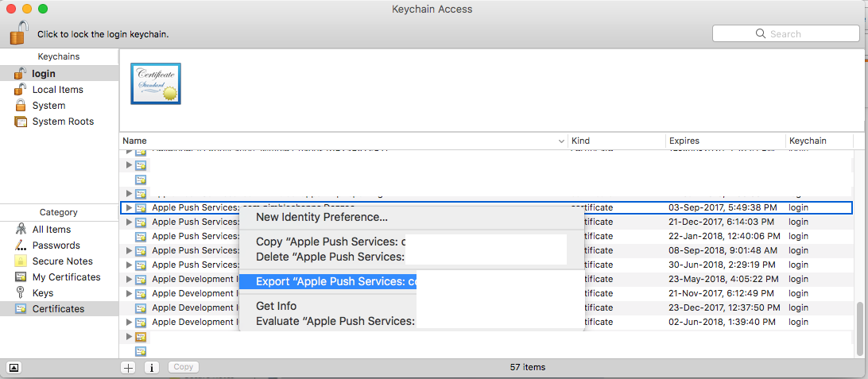
Task: Click the "23-Dec-2017, 12:37:50 PM" expiry cell
Action: [x=725, y=307]
